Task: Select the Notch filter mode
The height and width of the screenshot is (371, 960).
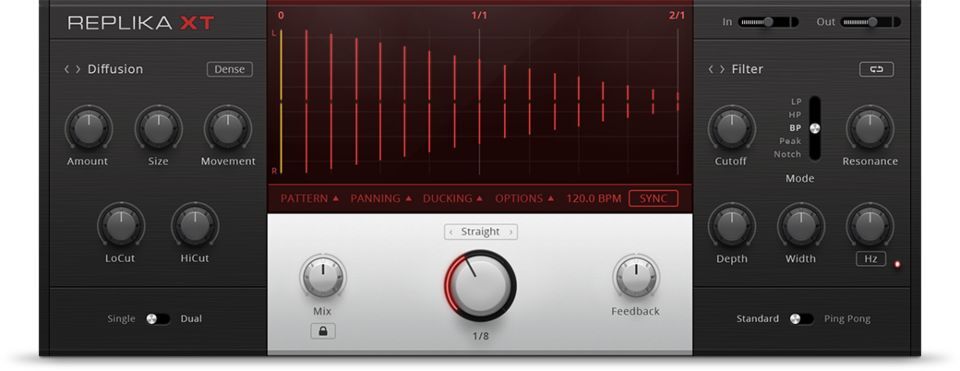Action: (787, 154)
